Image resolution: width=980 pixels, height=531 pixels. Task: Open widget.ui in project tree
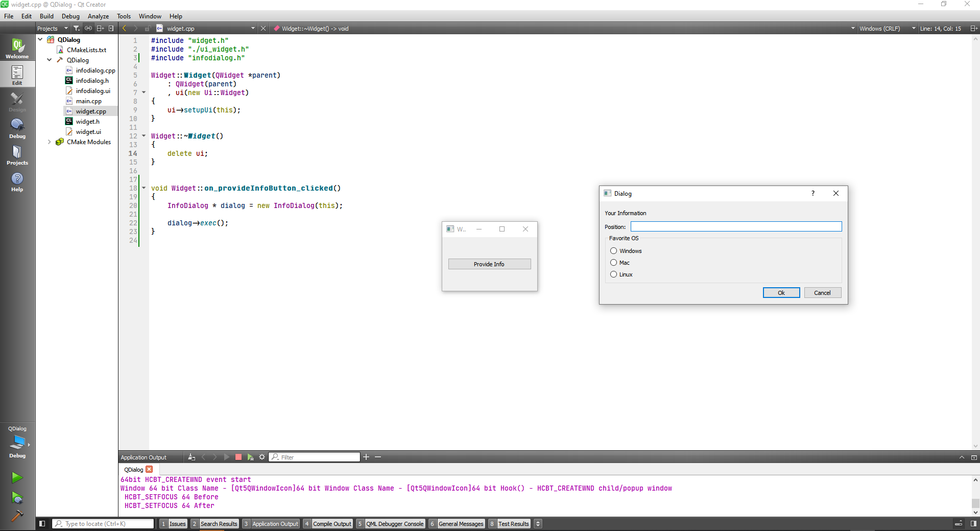pyautogui.click(x=88, y=131)
